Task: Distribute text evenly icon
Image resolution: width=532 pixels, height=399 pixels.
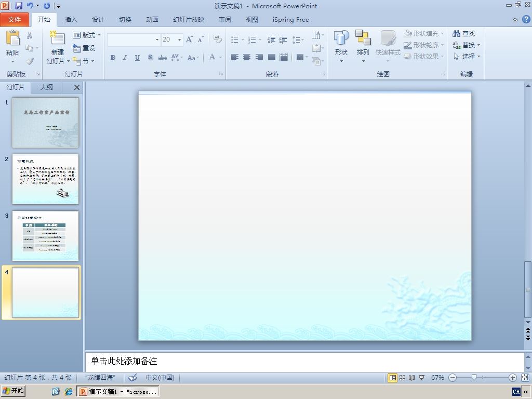Action: 284,57
